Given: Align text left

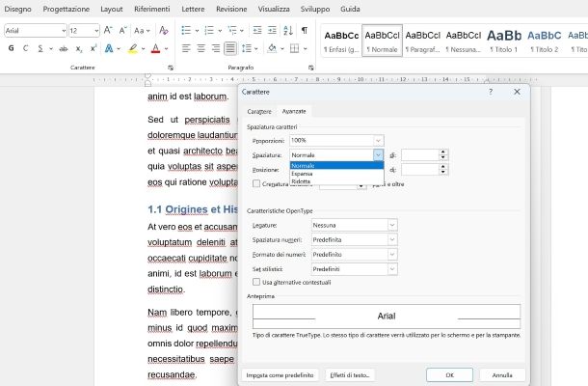Looking at the screenshot, I should [x=186, y=48].
